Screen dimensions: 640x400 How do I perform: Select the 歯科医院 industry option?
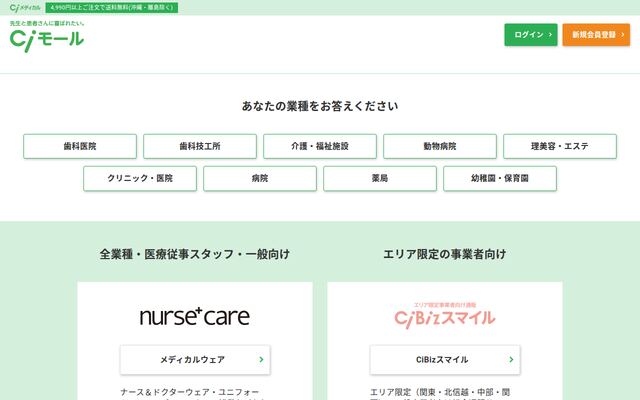click(80, 146)
